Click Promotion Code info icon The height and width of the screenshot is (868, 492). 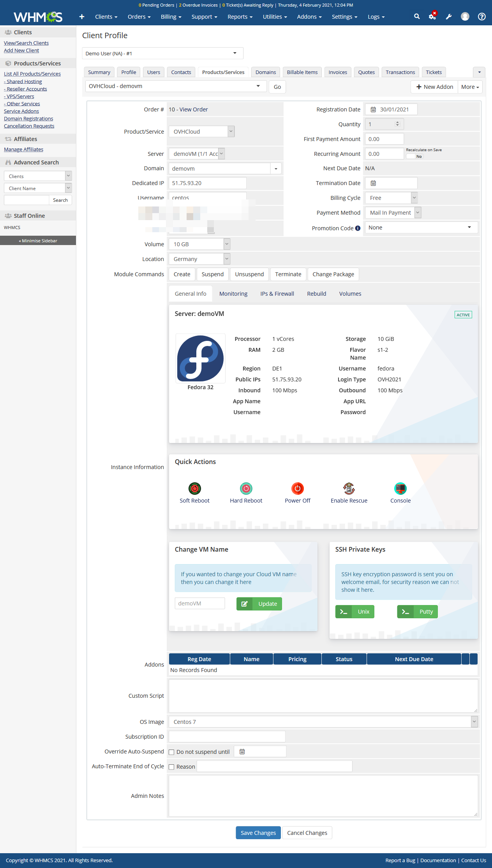coord(358,228)
